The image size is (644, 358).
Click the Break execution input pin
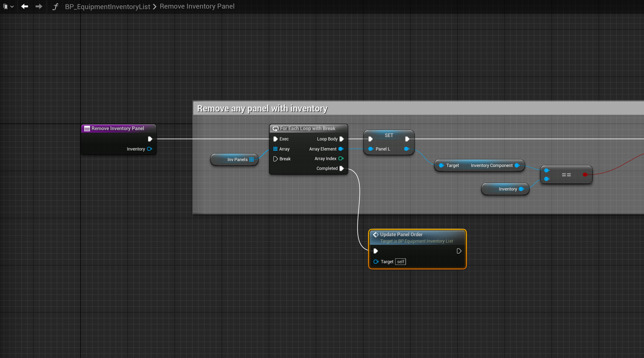[275, 159]
